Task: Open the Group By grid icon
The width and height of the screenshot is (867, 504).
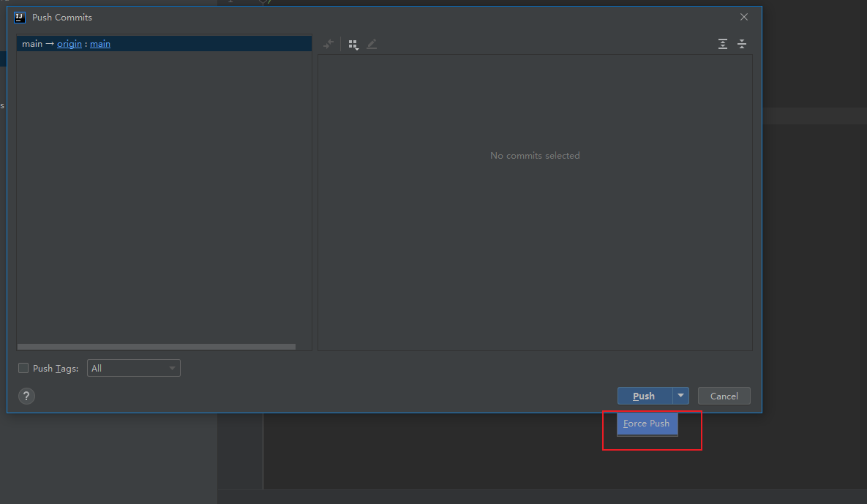Action: [353, 44]
